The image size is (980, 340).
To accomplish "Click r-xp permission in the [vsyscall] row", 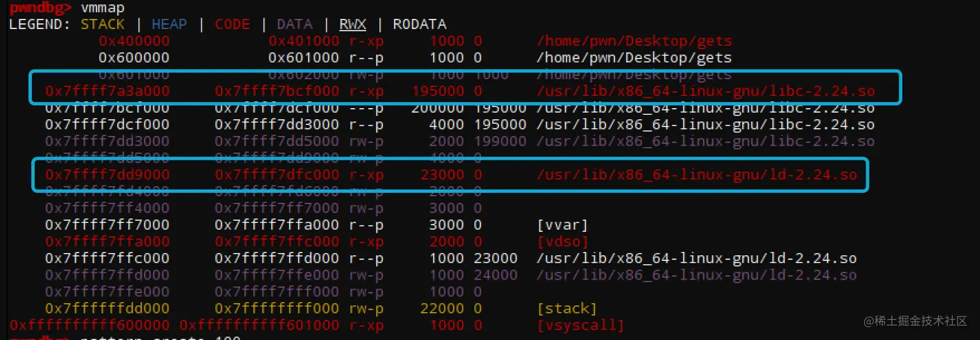I will coord(366,325).
